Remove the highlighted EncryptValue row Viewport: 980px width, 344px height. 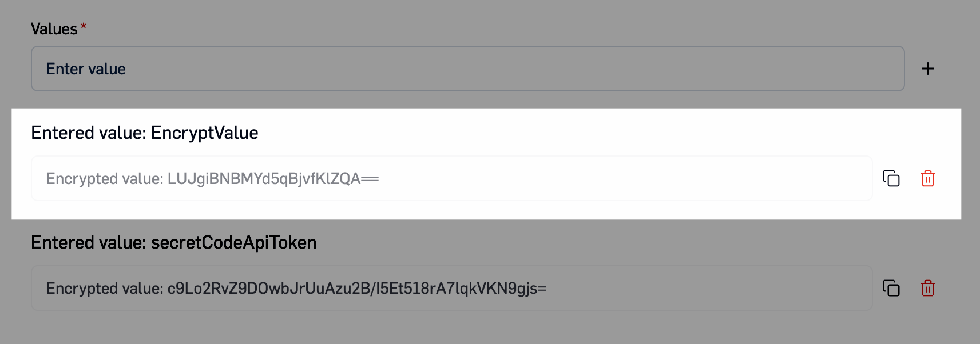point(928,178)
